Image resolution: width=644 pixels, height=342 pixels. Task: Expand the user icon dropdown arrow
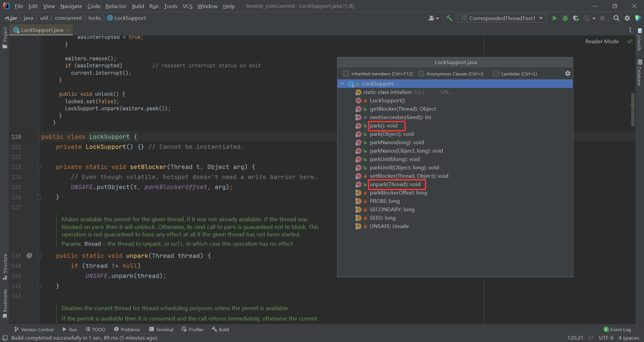click(x=437, y=18)
